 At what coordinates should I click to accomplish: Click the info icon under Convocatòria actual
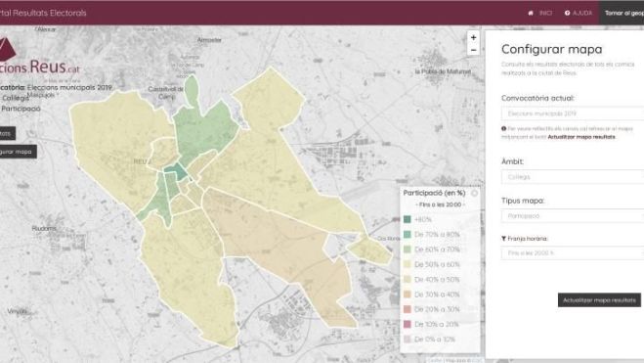[x=503, y=129]
